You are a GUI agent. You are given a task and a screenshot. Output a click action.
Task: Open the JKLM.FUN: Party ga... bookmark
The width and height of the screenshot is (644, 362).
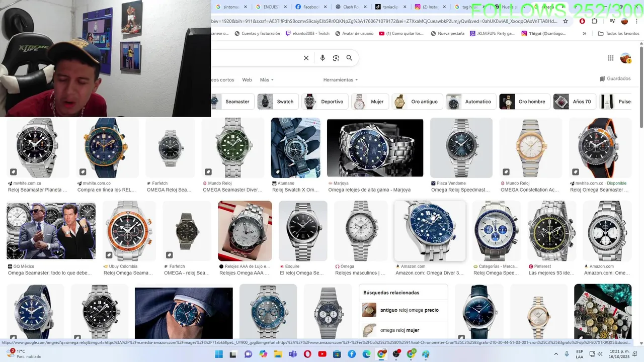[492, 34]
